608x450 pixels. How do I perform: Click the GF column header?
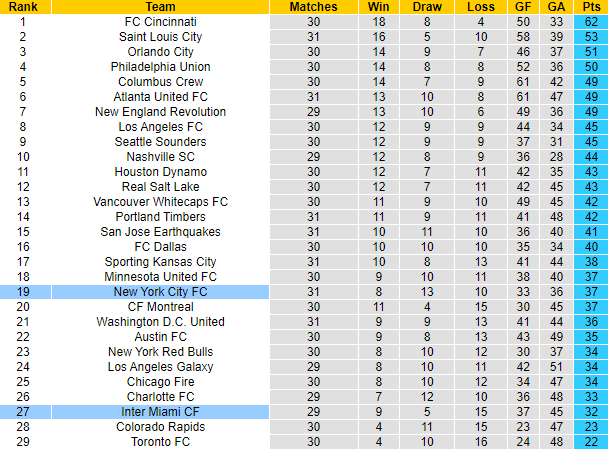coord(522,7)
